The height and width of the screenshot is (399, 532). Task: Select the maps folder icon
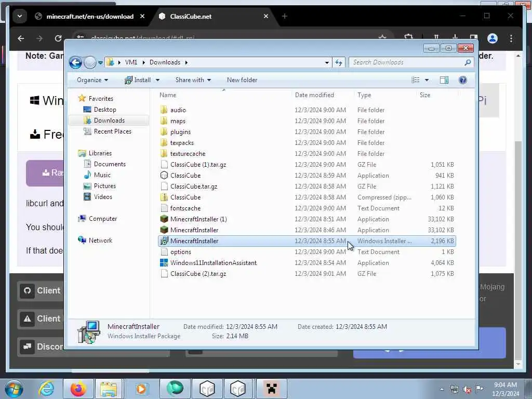coord(164,121)
